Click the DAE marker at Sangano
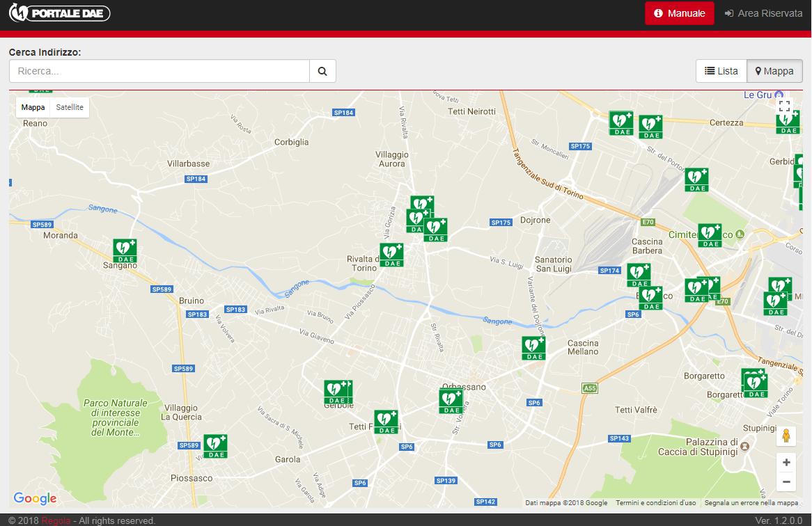 tap(125, 250)
